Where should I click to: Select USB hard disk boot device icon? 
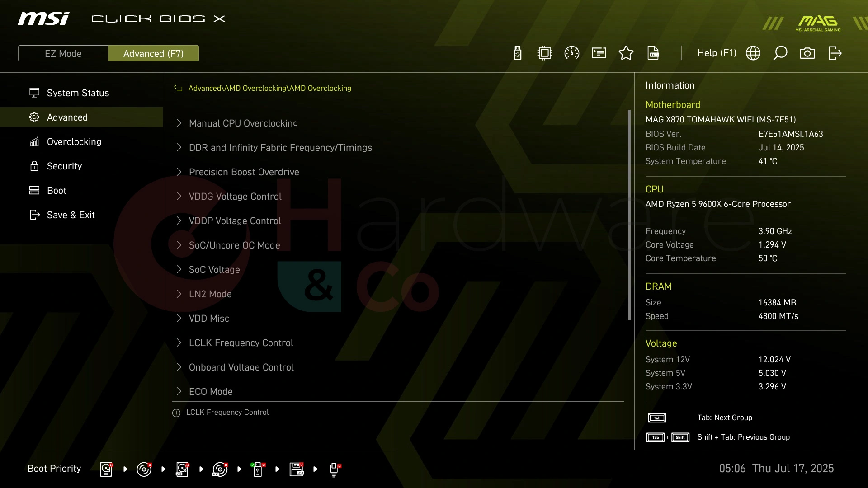click(182, 469)
